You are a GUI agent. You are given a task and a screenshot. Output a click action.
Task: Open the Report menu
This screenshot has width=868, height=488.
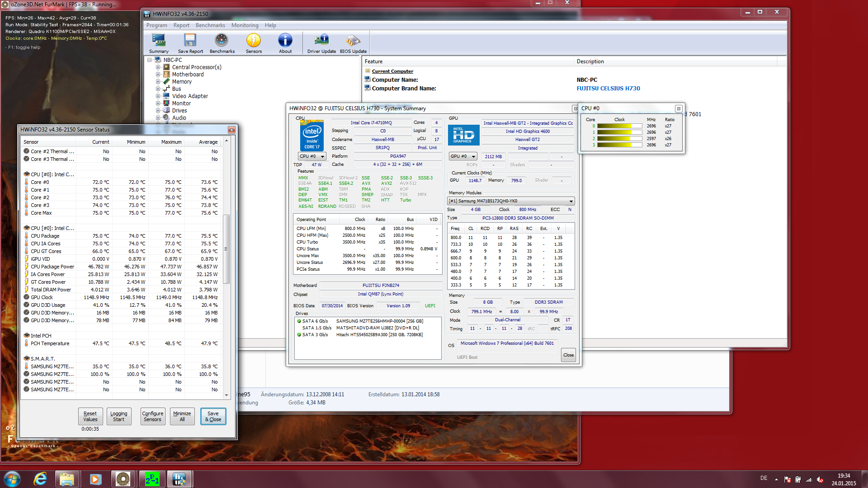(x=181, y=25)
